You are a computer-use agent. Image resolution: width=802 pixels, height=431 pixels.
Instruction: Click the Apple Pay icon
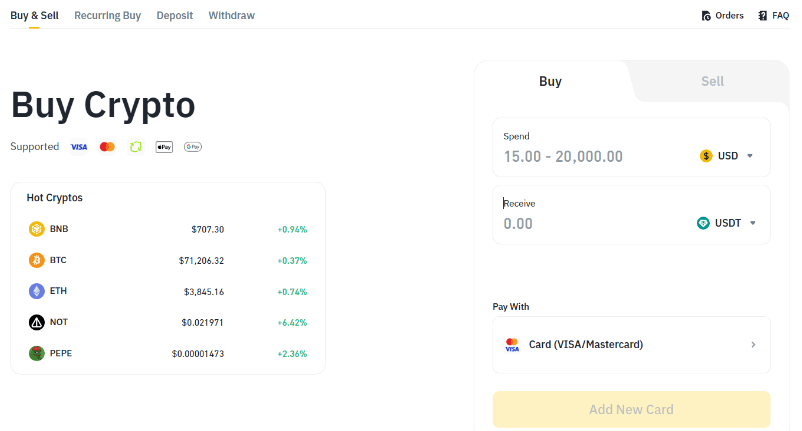point(164,147)
